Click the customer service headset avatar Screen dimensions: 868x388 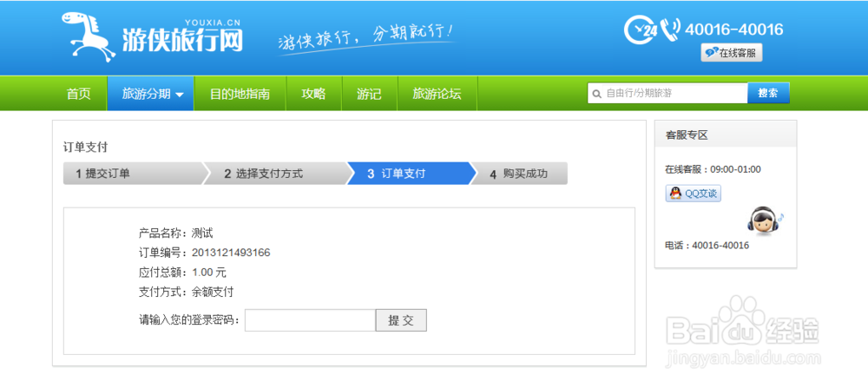(x=765, y=221)
